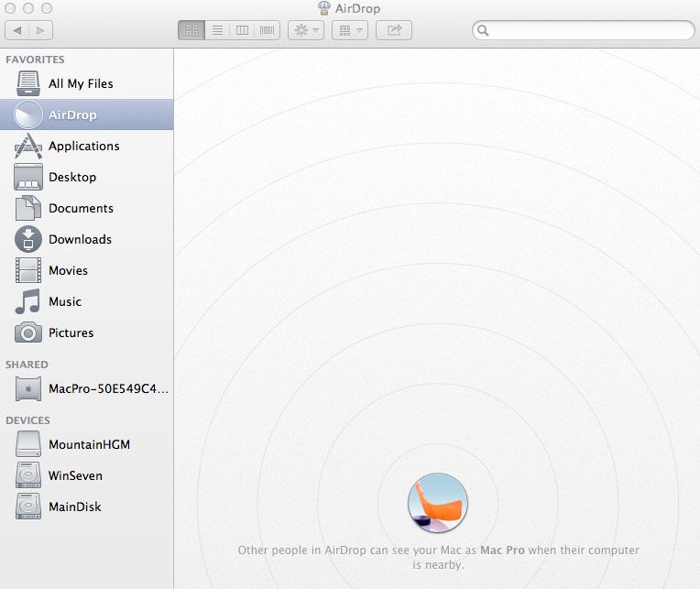Select shared computer MacPro-50E549C4 icon
700x589 pixels.
point(28,388)
